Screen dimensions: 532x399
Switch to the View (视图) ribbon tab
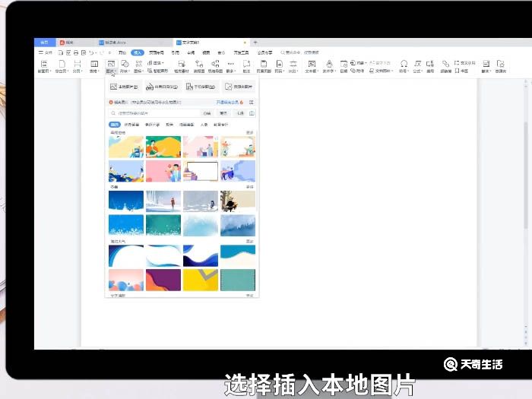tap(206, 52)
